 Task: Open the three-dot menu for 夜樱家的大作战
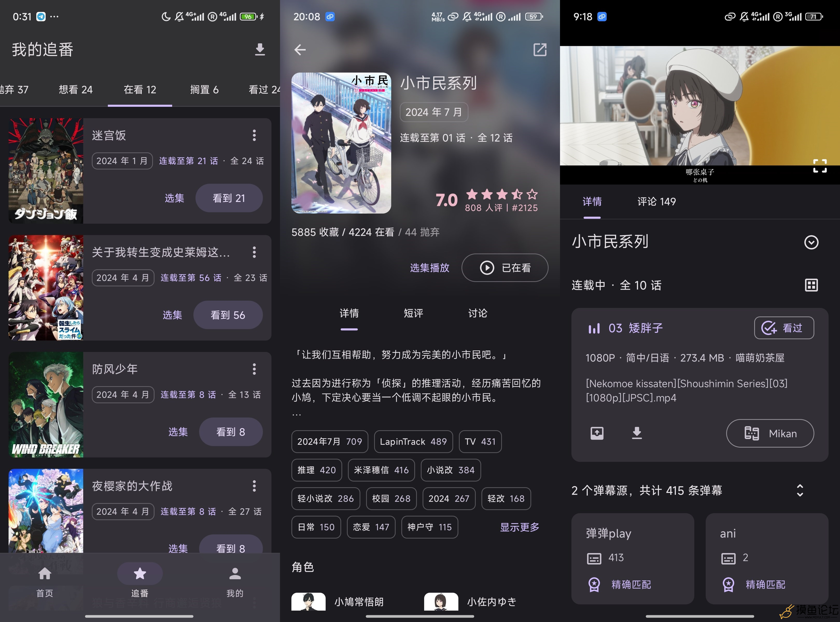pos(254,486)
